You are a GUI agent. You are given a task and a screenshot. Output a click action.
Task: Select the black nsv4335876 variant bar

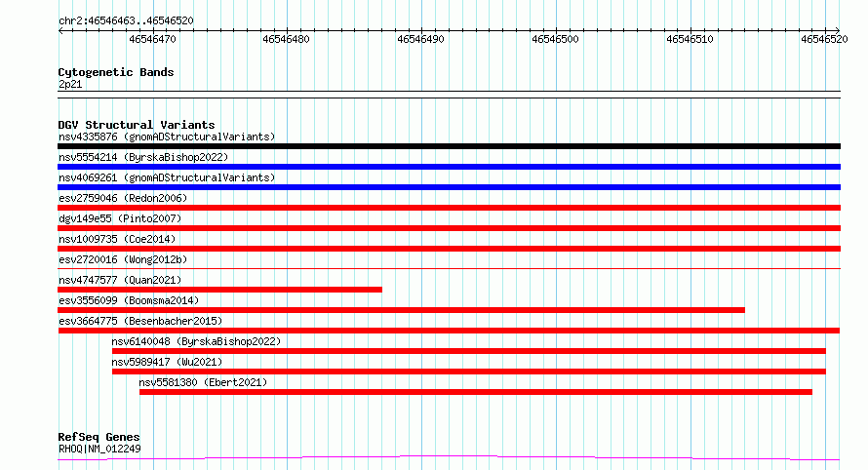[449, 146]
